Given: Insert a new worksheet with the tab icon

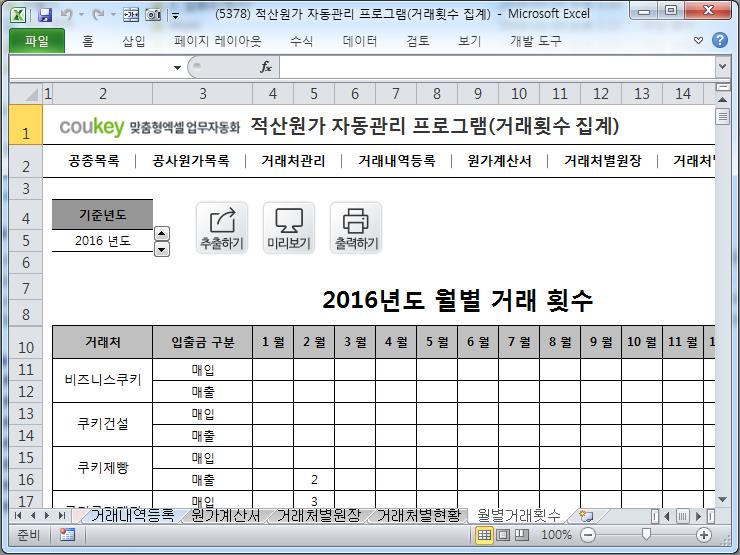Looking at the screenshot, I should [x=587, y=516].
